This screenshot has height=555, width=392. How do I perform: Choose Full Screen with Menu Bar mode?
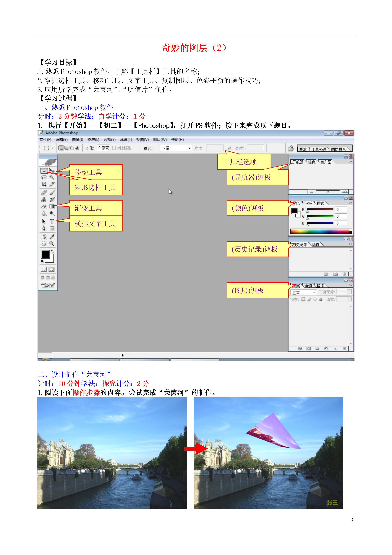click(x=48, y=277)
